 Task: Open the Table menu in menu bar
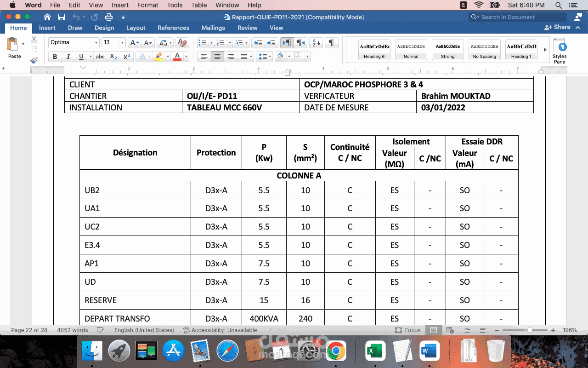click(199, 5)
